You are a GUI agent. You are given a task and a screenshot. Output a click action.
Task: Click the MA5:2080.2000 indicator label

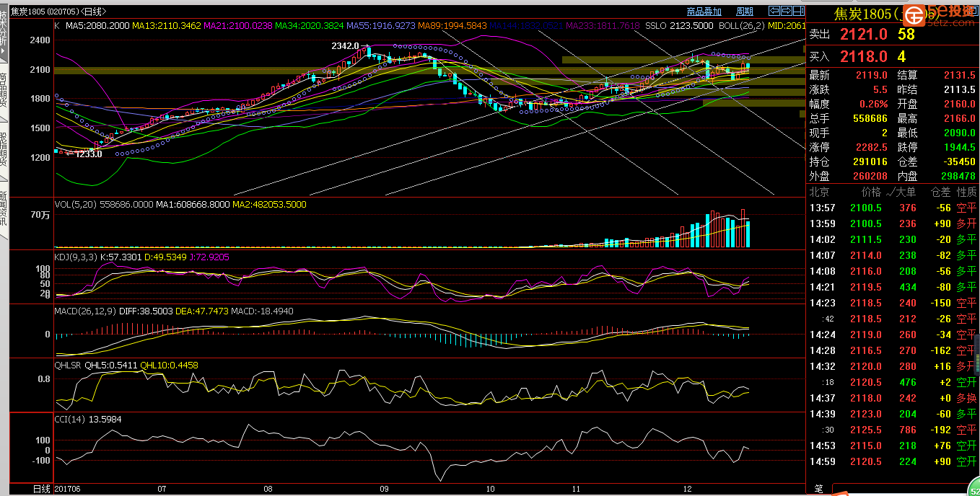[97, 25]
